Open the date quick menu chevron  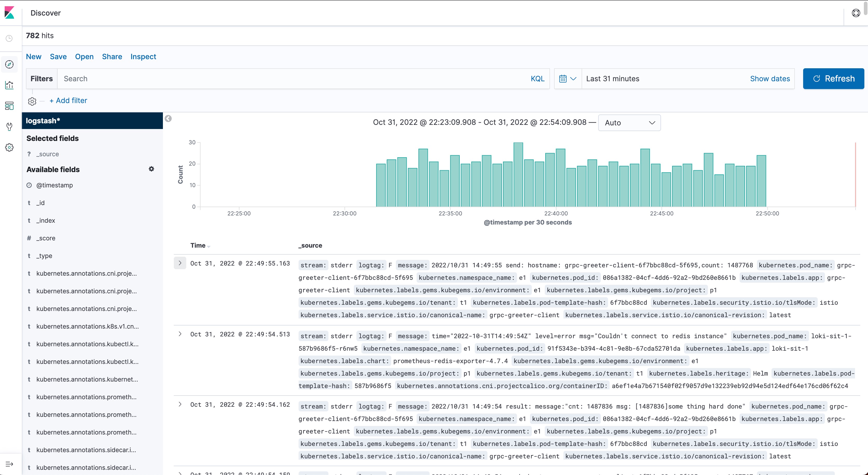coord(573,79)
